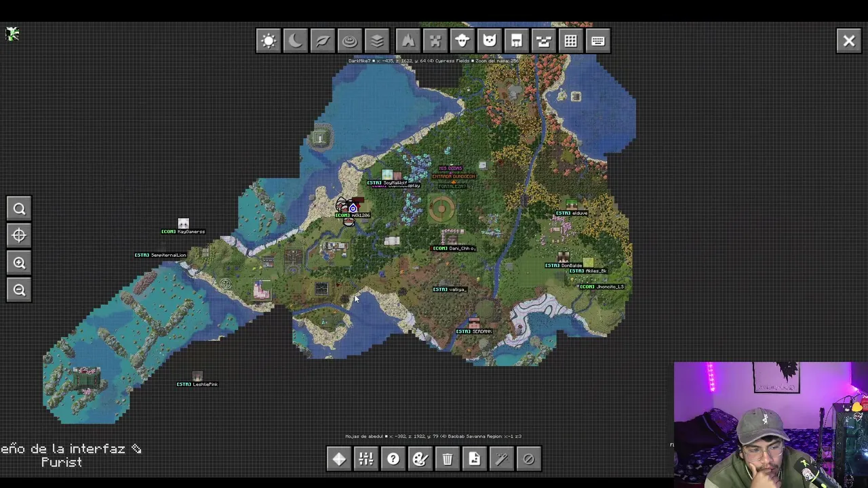Click the 'Hojas de abedul' status line
This screenshot has height=488, width=868.
point(433,436)
